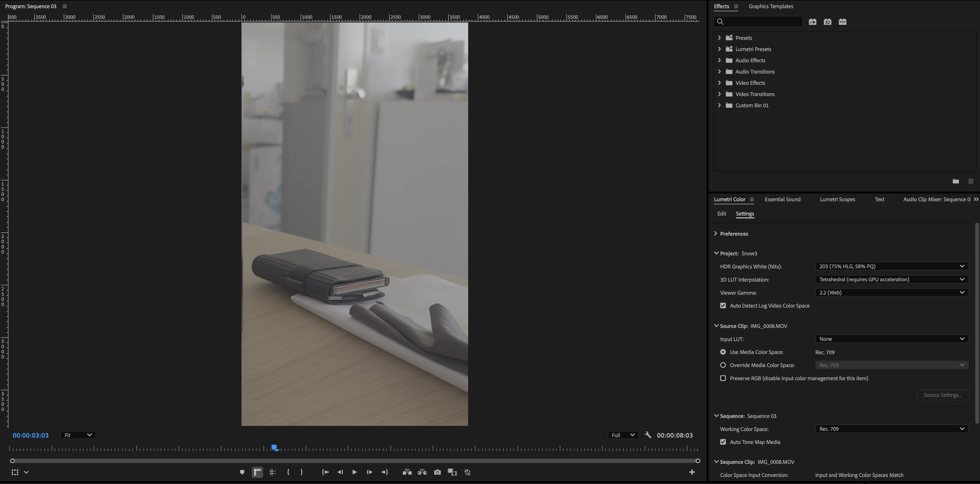Image resolution: width=980 pixels, height=484 pixels.
Task: Click the Accelerated Effects filter icon
Action: tap(812, 22)
